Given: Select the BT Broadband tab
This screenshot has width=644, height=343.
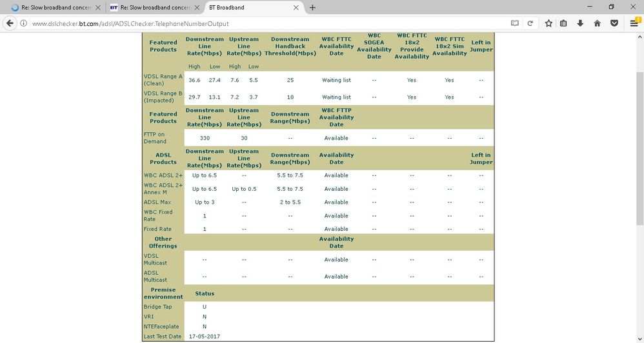Looking at the screenshot, I should (254, 7).
